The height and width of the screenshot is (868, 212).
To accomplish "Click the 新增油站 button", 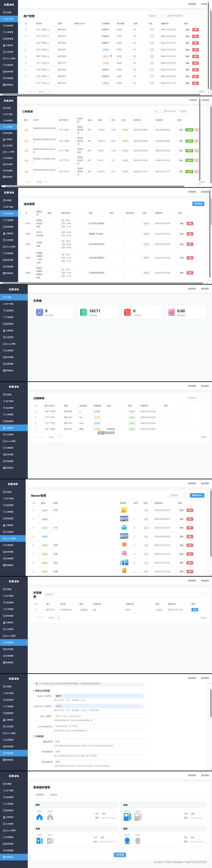I will coord(198,204).
